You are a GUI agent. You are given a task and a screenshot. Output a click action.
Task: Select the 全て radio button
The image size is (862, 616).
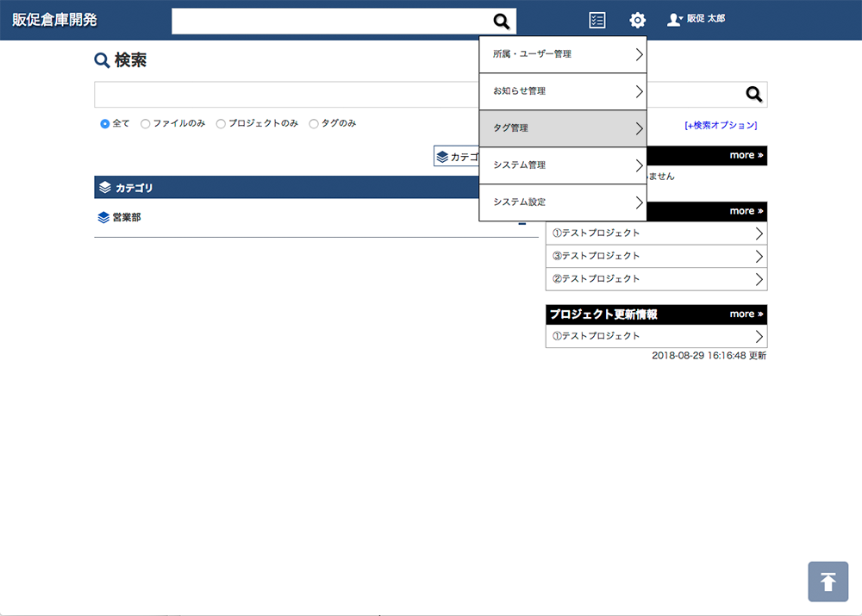pos(104,124)
